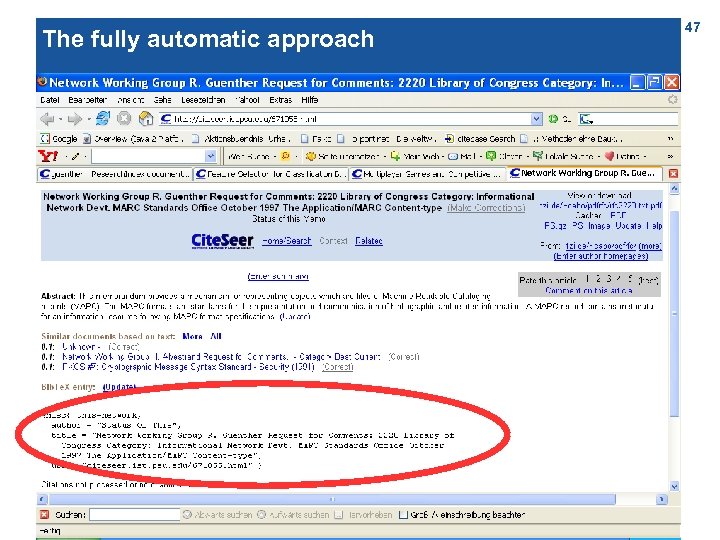Click the Mein Web toolbar icon
720x540 pixels.
coord(395,156)
